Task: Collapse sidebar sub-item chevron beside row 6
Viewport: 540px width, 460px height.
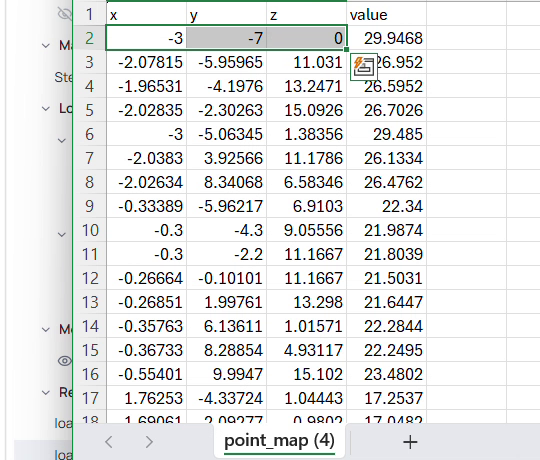Action: (62, 140)
